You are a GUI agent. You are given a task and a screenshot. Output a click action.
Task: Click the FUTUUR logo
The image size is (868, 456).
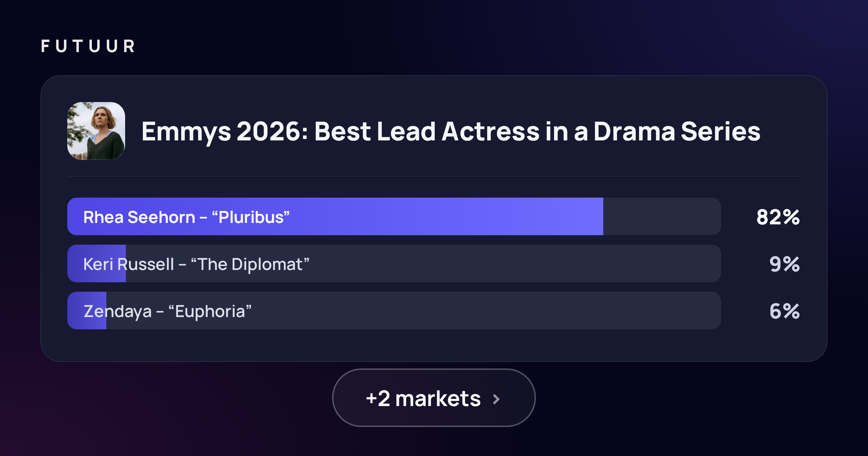point(88,46)
